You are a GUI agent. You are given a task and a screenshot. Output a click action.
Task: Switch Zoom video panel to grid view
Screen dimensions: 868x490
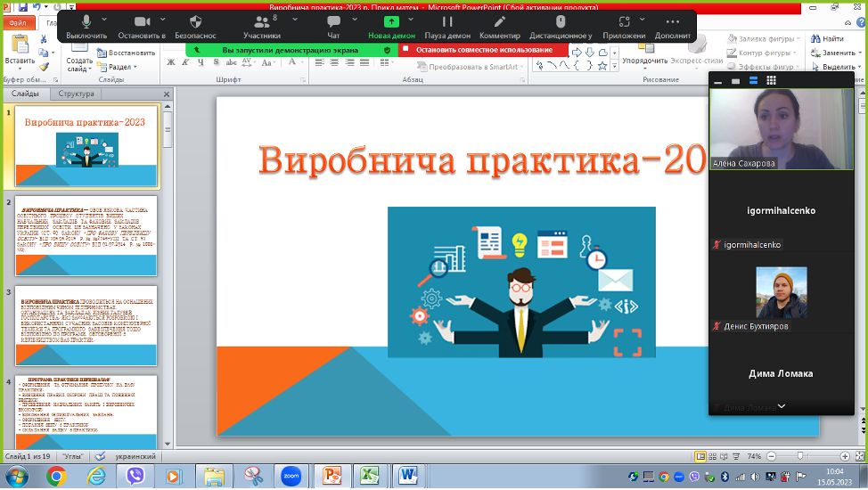pos(771,80)
